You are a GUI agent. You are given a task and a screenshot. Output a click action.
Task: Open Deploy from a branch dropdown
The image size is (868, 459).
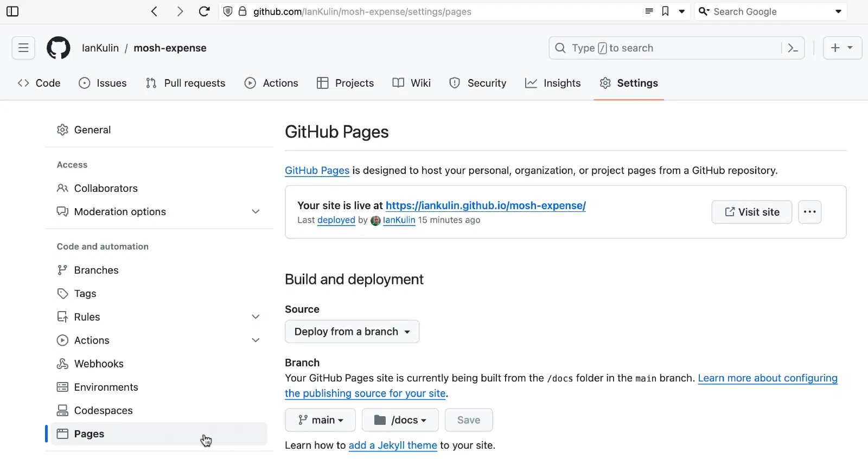(x=352, y=332)
